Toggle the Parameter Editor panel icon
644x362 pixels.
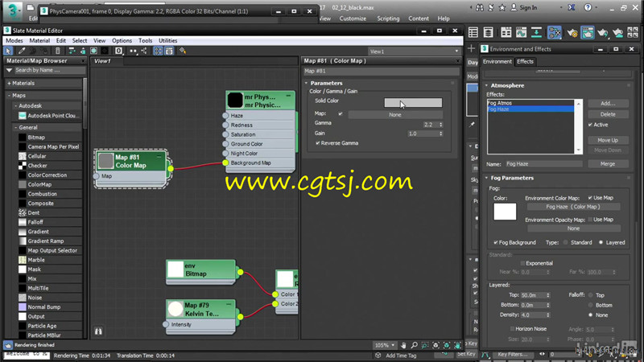click(169, 51)
